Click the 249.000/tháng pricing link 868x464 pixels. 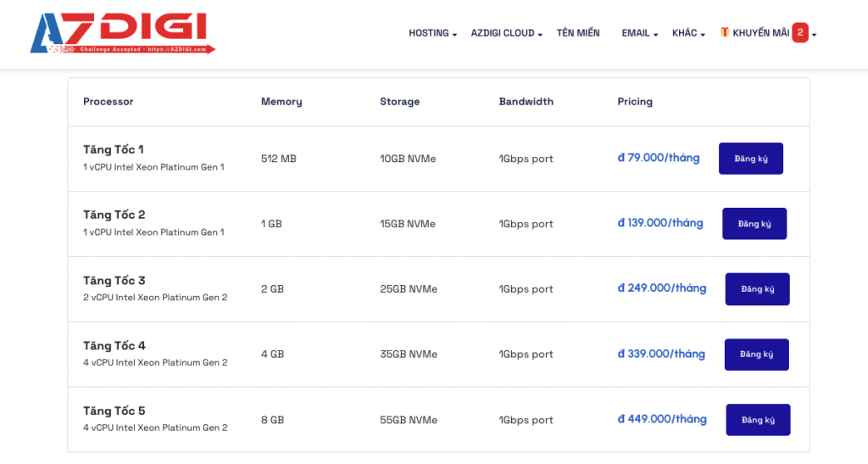click(x=662, y=288)
